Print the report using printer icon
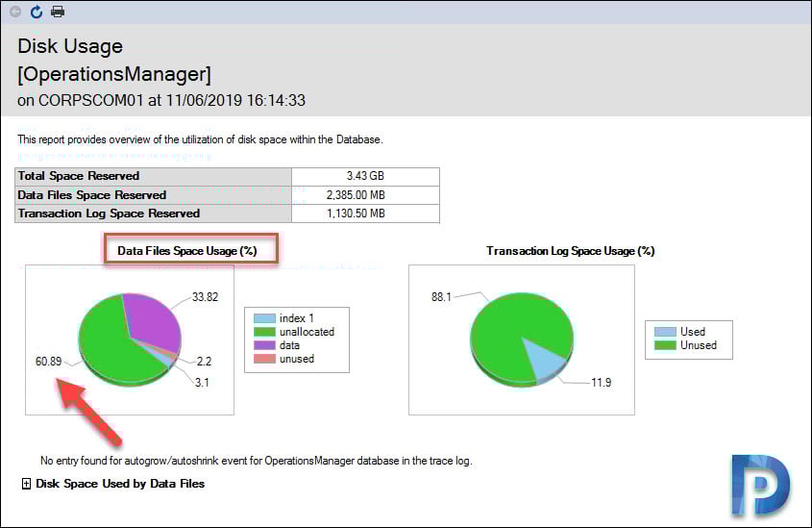This screenshot has height=528, width=812. [x=58, y=12]
